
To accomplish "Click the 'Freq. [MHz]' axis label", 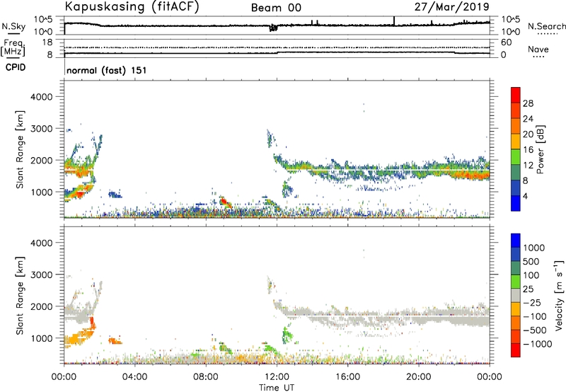I will coord(13,47).
